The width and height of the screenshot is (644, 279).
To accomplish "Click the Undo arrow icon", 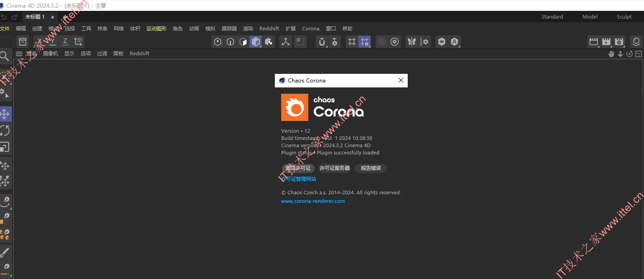I will click(4, 17).
